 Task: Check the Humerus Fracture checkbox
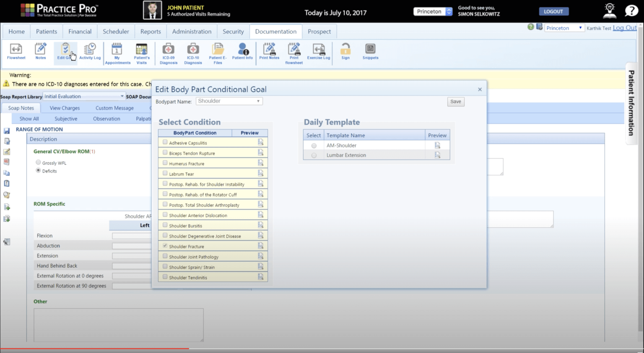[165, 163]
